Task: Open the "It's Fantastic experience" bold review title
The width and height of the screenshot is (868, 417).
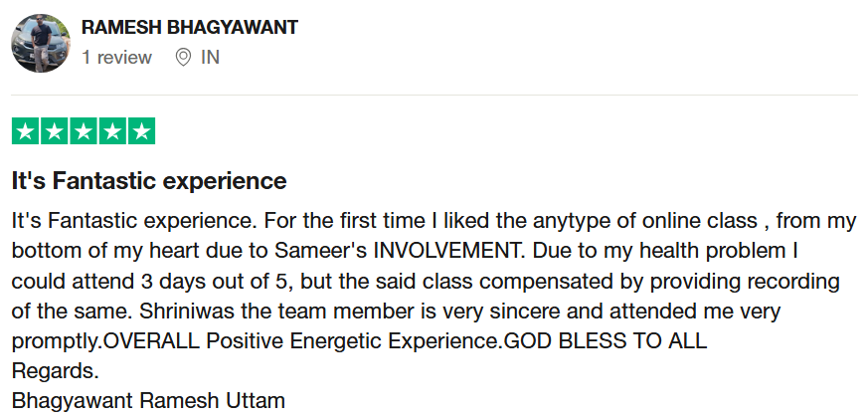Action: click(149, 181)
